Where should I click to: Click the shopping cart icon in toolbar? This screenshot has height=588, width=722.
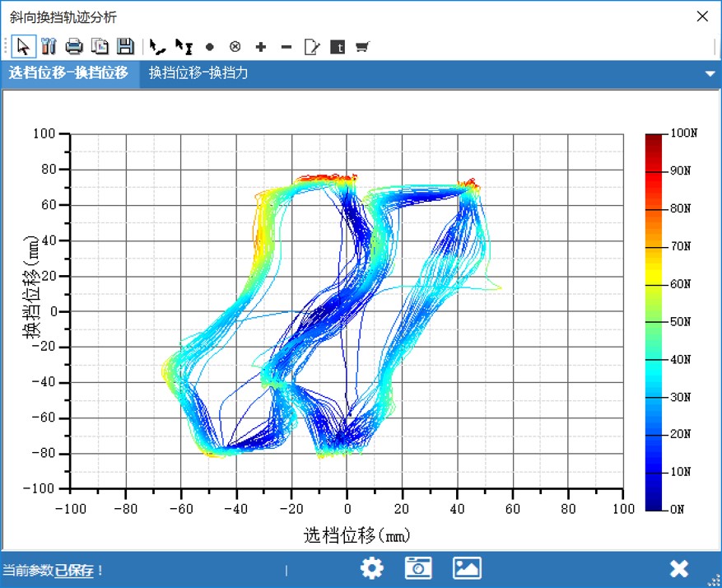click(362, 47)
